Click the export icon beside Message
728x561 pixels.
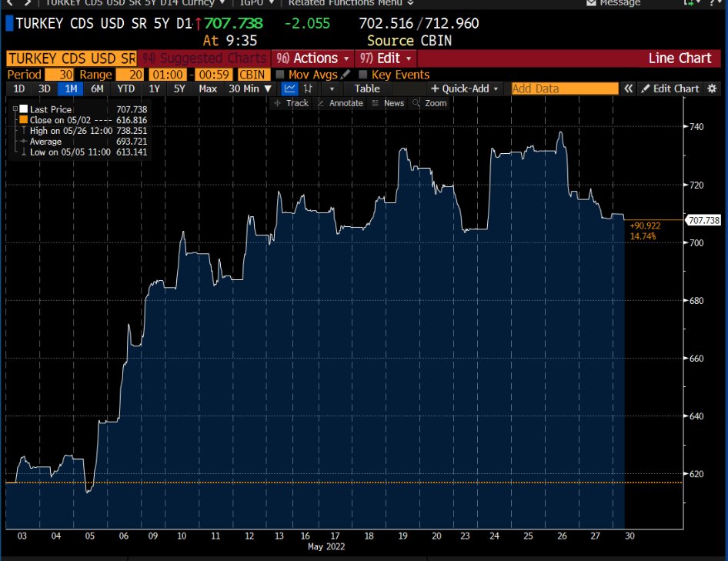pos(690,3)
